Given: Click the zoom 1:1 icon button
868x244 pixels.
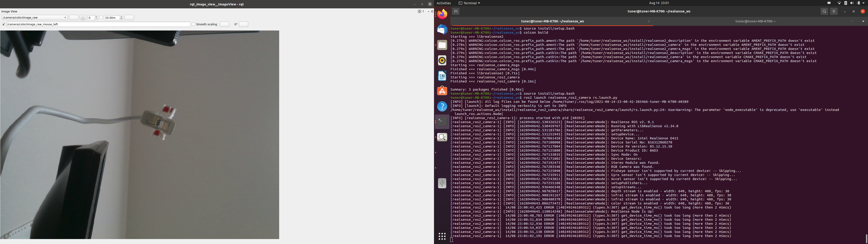Looking at the screenshot, I should (x=83, y=18).
